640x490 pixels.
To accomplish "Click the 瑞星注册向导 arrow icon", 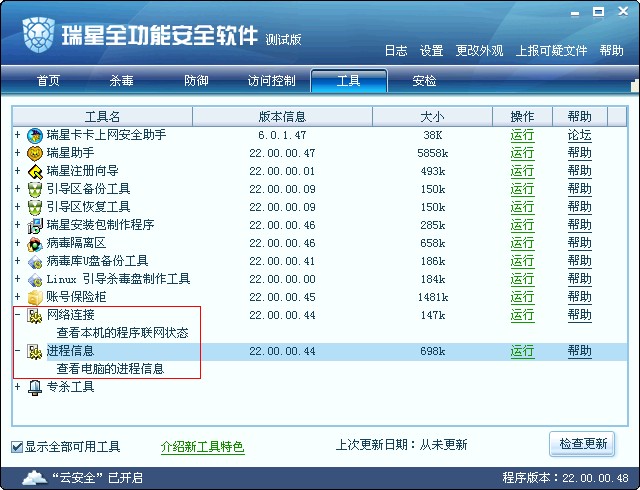I will pos(35,172).
